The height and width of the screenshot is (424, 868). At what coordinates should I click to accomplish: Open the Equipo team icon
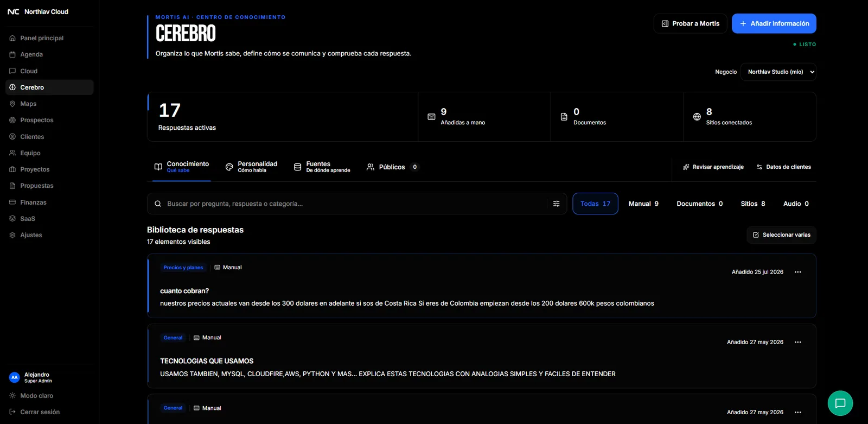(x=12, y=153)
